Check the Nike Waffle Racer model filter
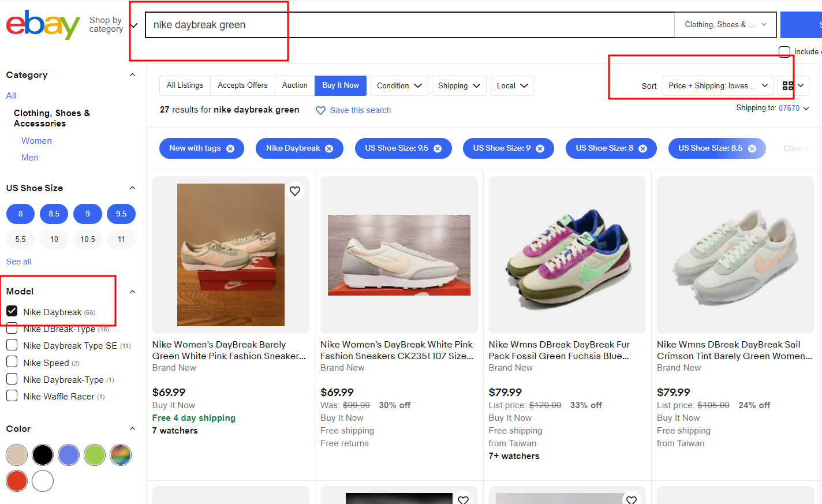Screen dimensions: 822x504 click(12, 396)
